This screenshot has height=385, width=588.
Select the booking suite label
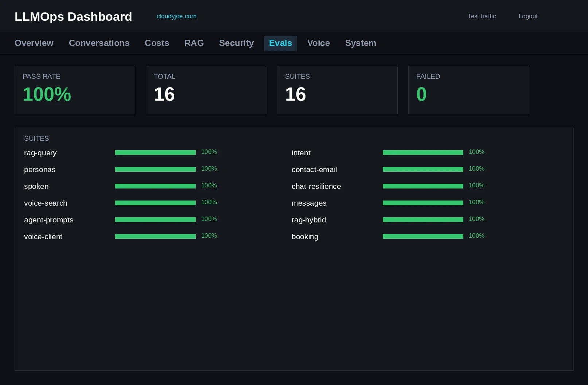pyautogui.click(x=305, y=237)
